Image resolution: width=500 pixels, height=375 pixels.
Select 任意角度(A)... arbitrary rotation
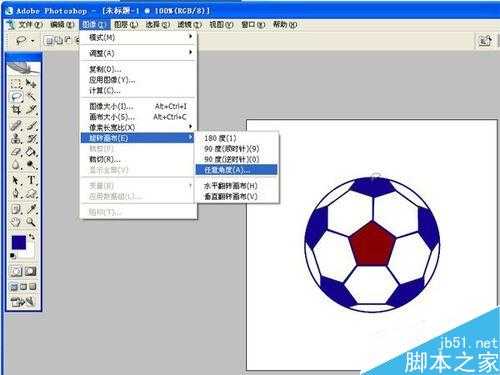pos(237,170)
